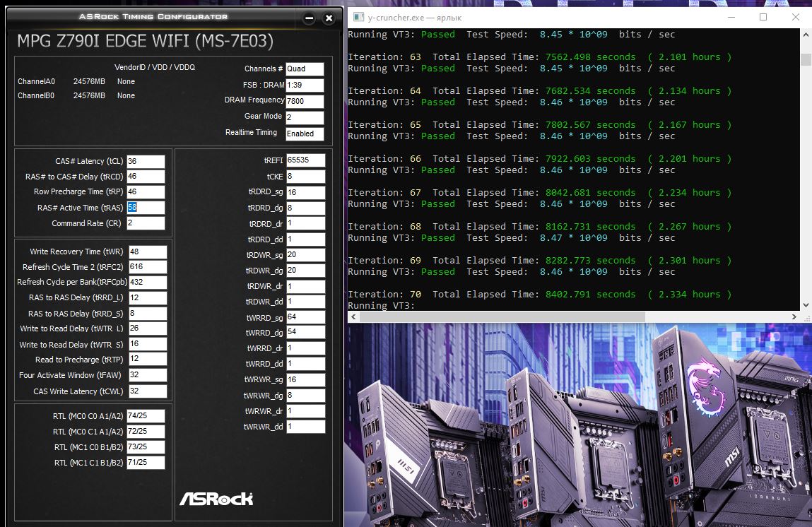Click the console horizontal scrollbar thumb
This screenshot has height=527, width=812.
click(502, 316)
